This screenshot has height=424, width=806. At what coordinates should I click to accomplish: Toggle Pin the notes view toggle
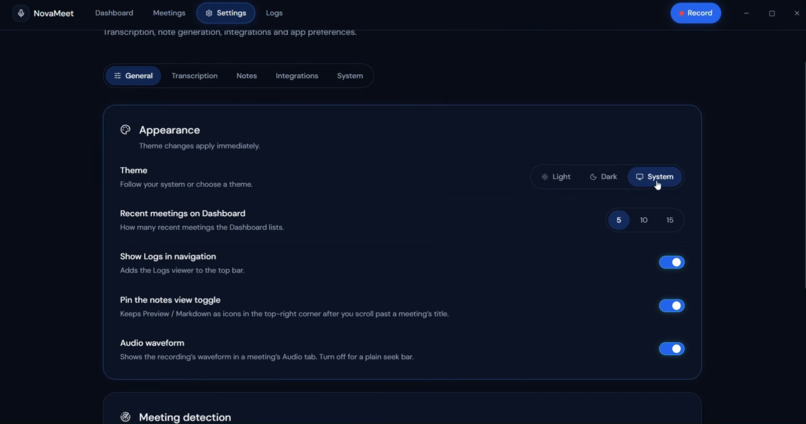pyautogui.click(x=672, y=306)
